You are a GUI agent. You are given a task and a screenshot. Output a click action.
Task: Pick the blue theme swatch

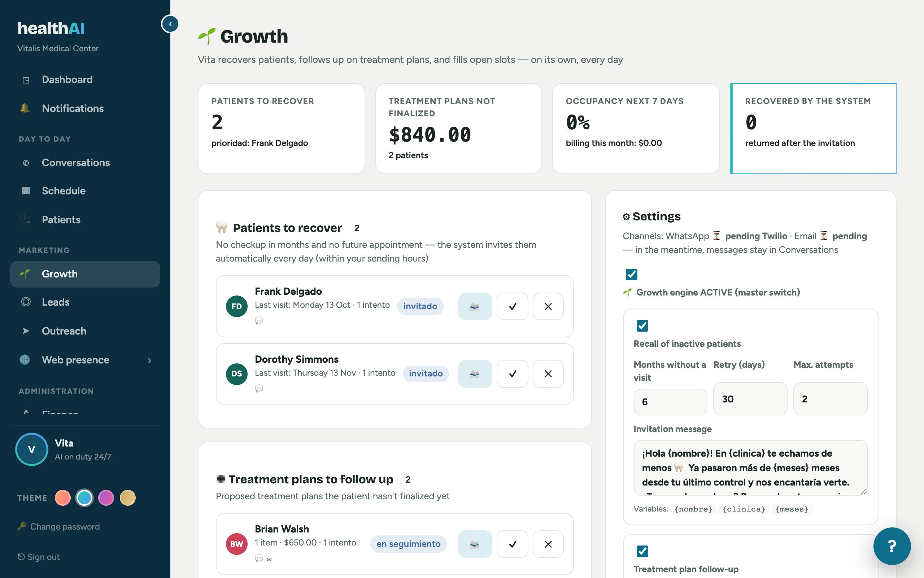click(x=84, y=498)
